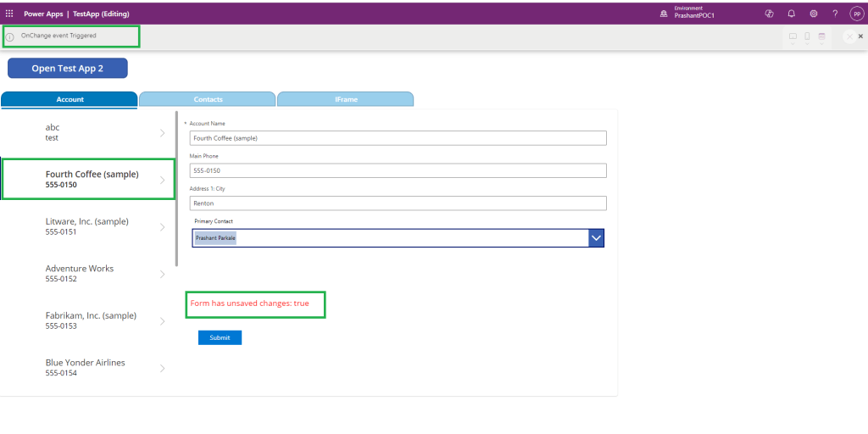Expand the Fourth Coffee (sample) chevron

click(x=162, y=180)
